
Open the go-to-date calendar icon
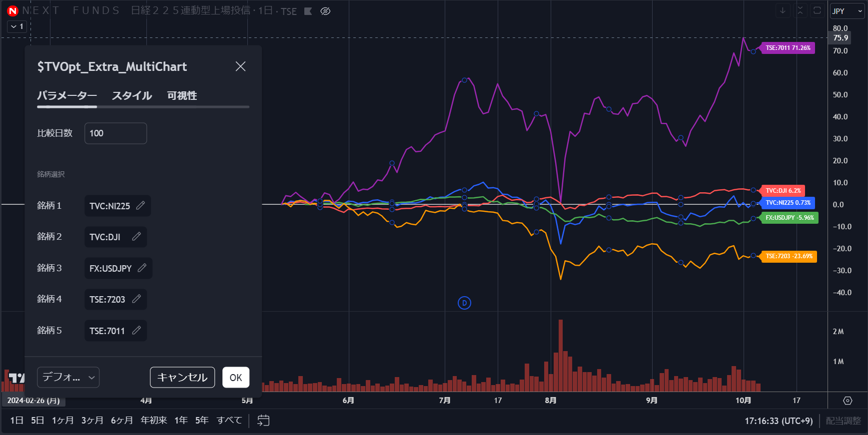[263, 421]
